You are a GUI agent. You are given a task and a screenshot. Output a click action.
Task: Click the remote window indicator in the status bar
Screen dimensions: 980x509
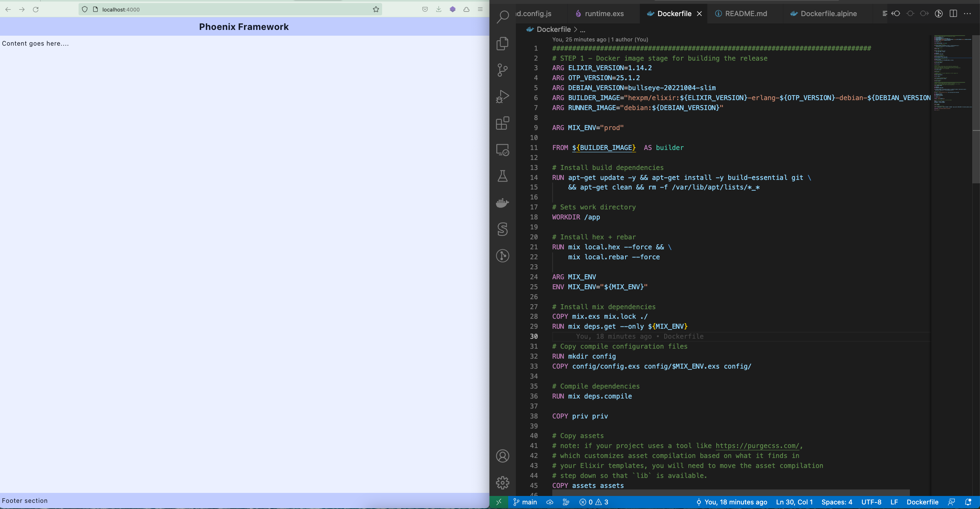pos(499,502)
